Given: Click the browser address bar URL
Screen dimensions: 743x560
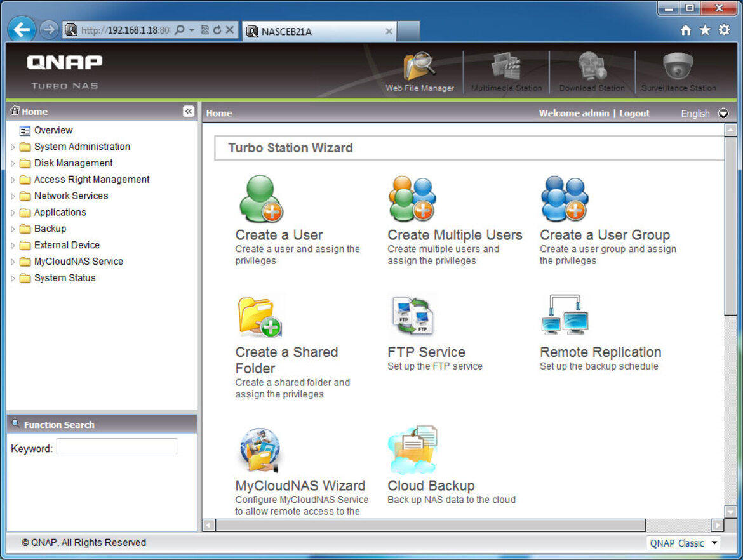Looking at the screenshot, I should 126,30.
